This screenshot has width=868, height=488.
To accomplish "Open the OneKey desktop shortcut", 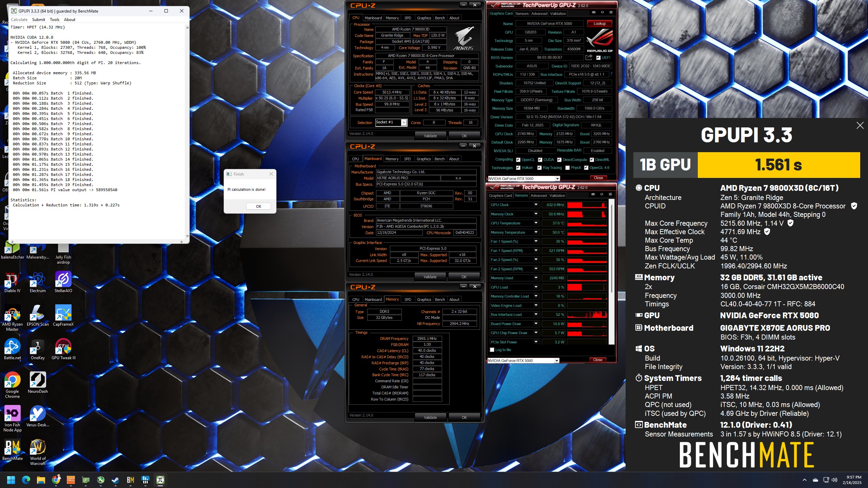I will (38, 349).
